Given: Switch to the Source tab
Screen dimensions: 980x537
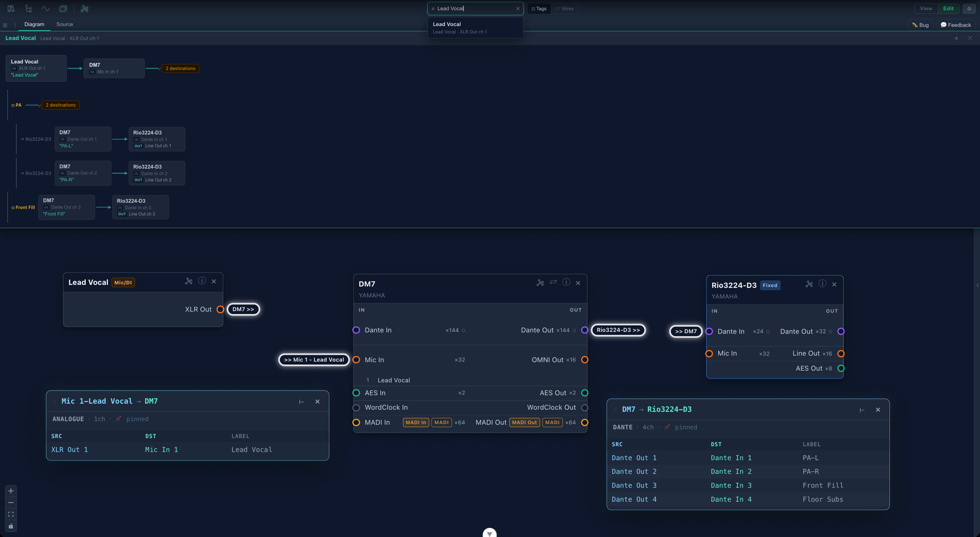Looking at the screenshot, I should click(65, 25).
